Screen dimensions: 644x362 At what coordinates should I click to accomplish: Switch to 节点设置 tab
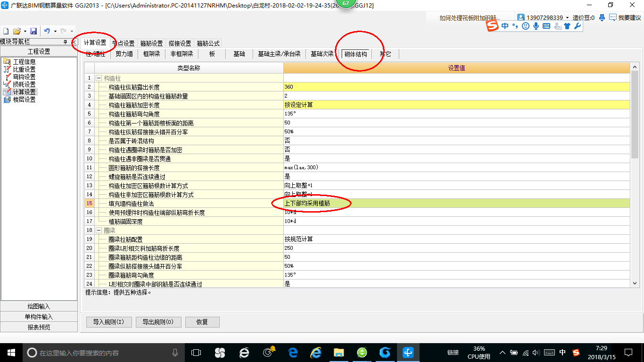click(x=123, y=43)
